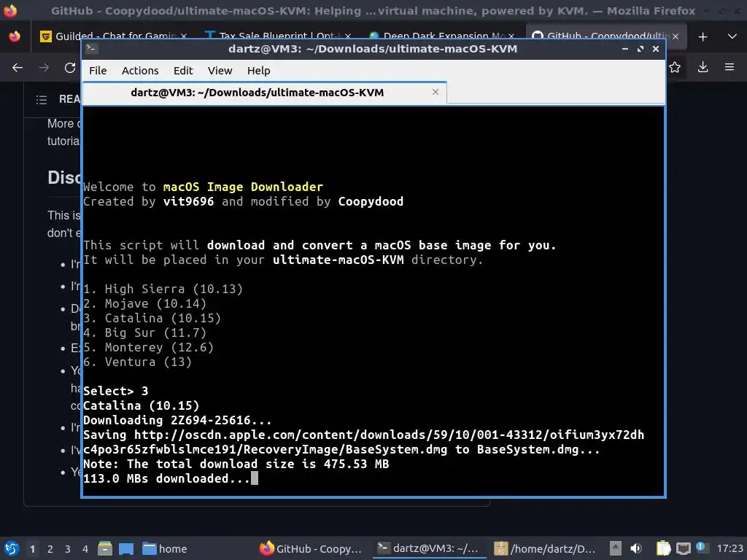Click the terminal window menu icon
This screenshot has width=747, height=560.
(92, 48)
